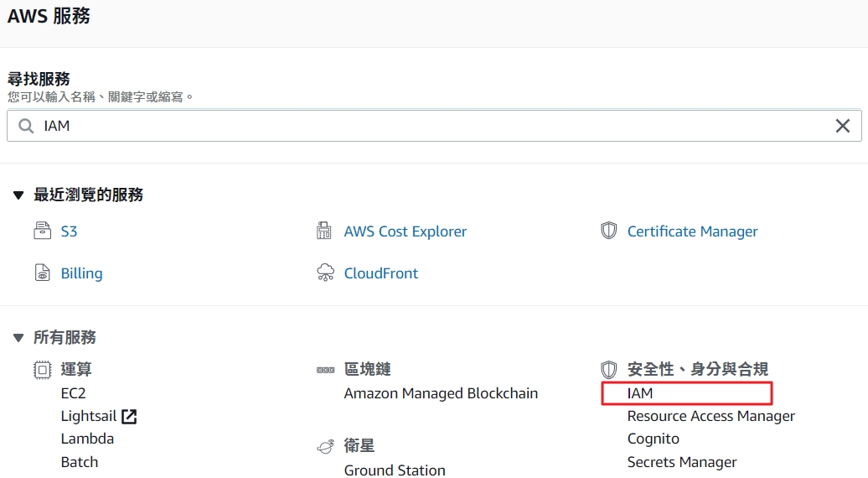Click the 運算 category heading

coord(76,370)
